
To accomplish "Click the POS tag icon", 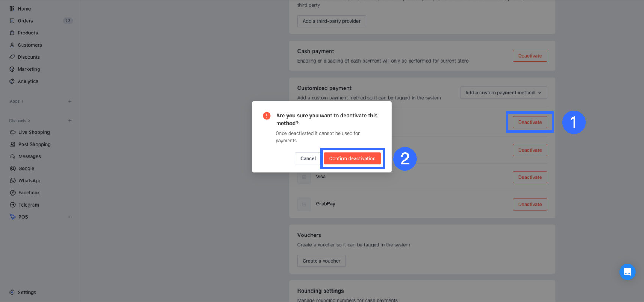I will point(13,217).
